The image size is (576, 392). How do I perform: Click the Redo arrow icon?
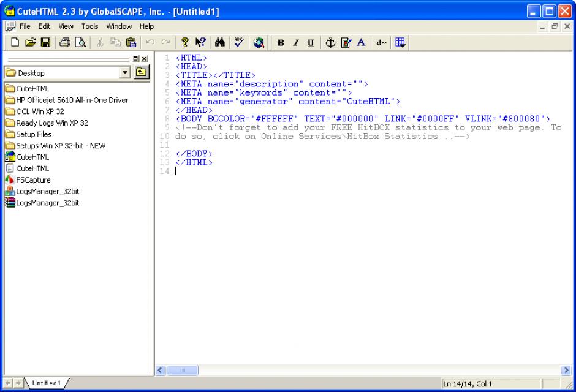pos(165,43)
